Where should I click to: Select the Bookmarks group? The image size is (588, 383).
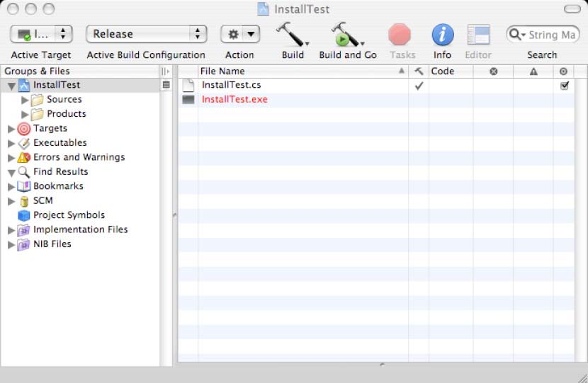pos(50,186)
